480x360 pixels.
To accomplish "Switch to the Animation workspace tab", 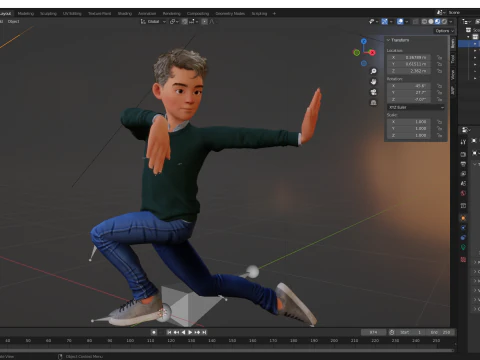I will click(x=147, y=14).
